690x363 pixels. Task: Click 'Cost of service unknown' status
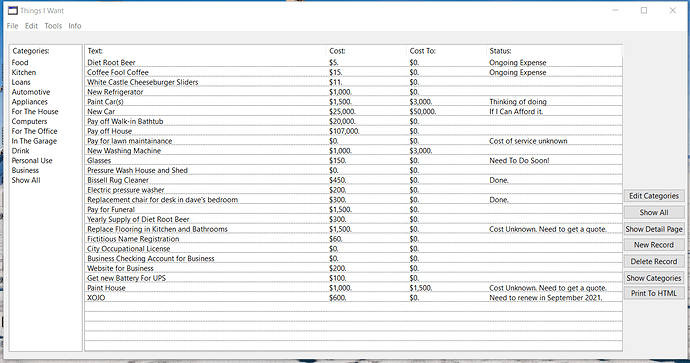pos(528,141)
